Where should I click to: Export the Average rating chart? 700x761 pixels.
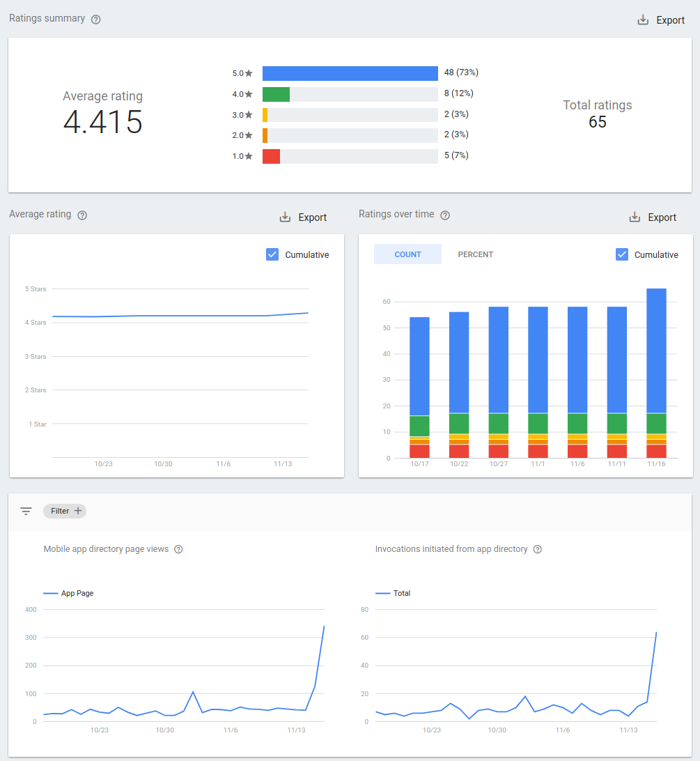304,217
